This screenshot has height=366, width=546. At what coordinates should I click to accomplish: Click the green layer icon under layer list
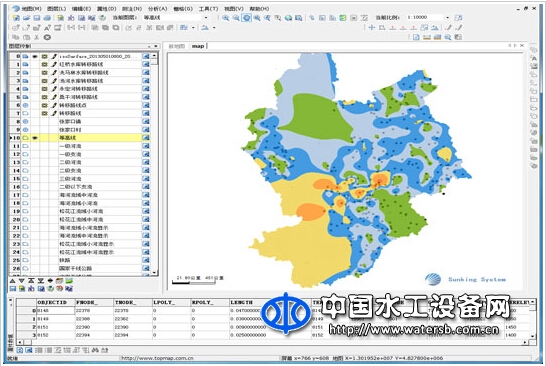69,281
